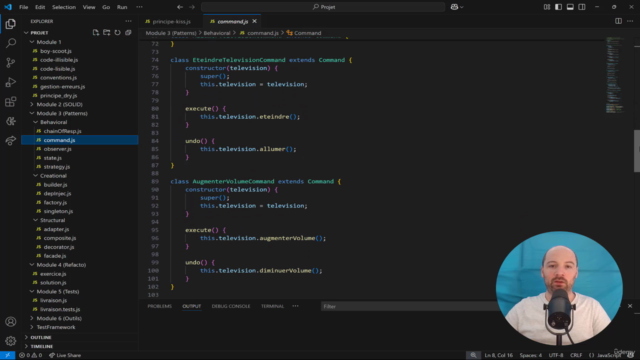Switch to the DEBUG CONSOLE panel tab
The height and width of the screenshot is (360, 640).
(231, 306)
